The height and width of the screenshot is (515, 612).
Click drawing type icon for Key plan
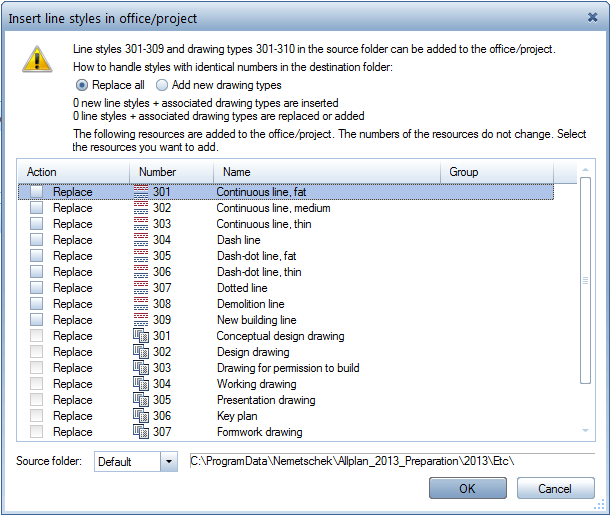click(x=140, y=416)
